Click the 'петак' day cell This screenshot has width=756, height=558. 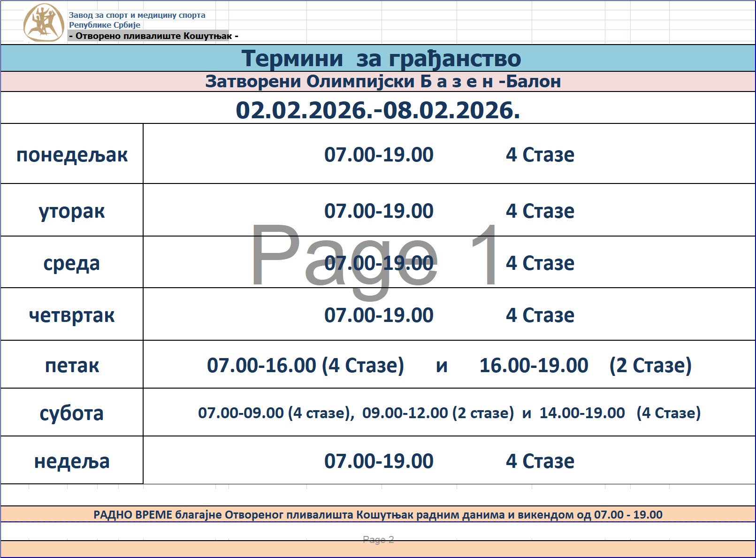pos(72,365)
